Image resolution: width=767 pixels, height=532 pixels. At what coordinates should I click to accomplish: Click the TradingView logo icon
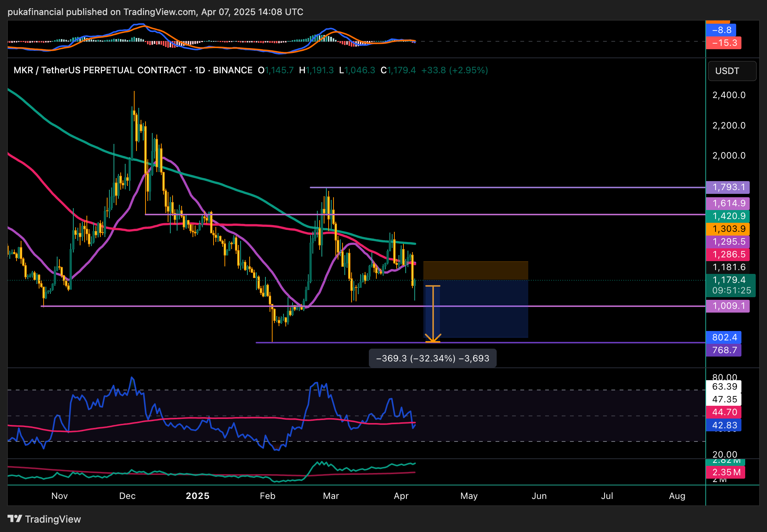pos(15,519)
